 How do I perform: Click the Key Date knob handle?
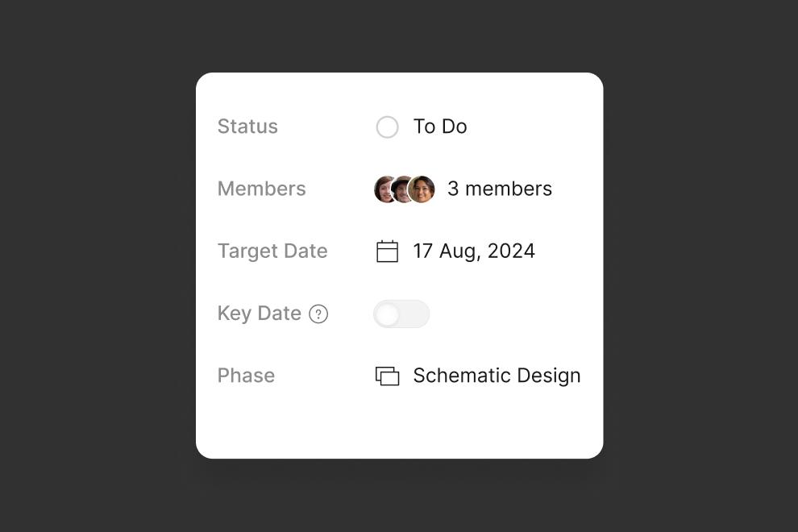[388, 314]
